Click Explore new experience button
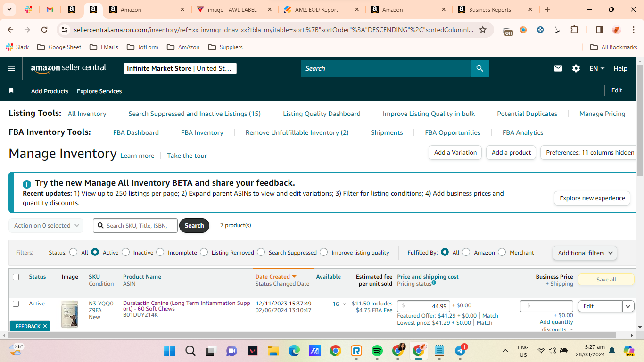 click(592, 198)
